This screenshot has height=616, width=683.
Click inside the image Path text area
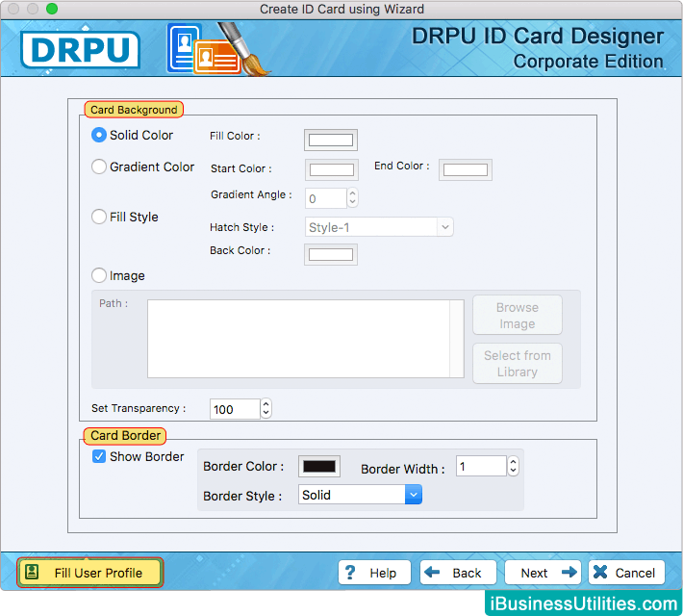pos(299,338)
